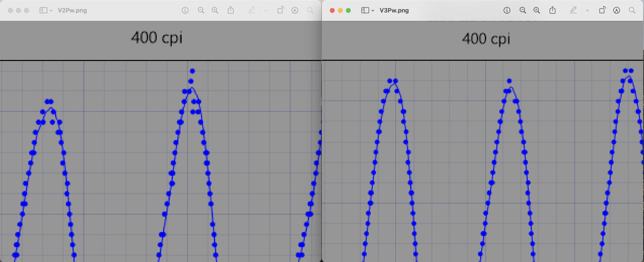Click the info inspector icon in V2Pw.png window

coord(185,10)
